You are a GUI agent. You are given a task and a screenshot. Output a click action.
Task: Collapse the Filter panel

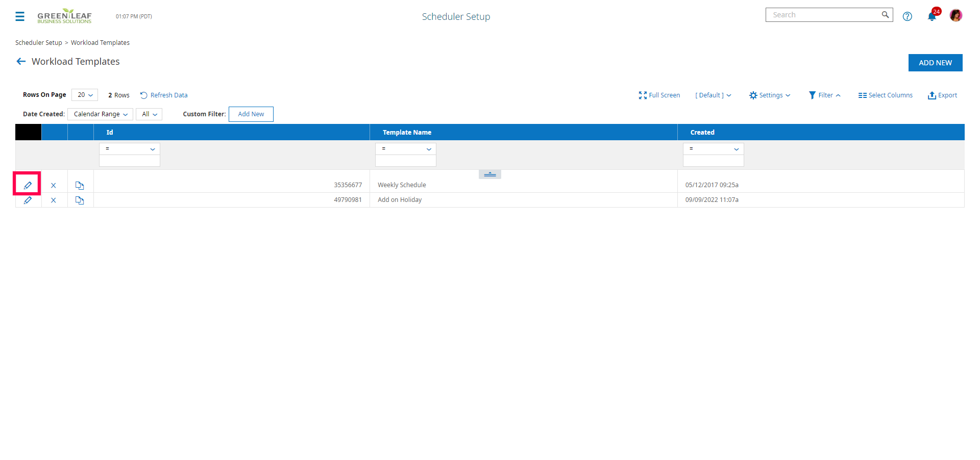pyautogui.click(x=824, y=95)
